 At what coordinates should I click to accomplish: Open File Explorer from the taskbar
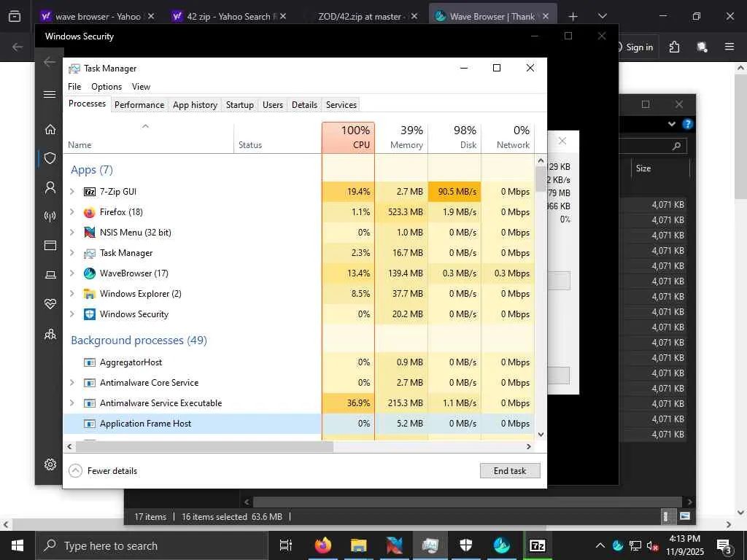[x=359, y=545]
